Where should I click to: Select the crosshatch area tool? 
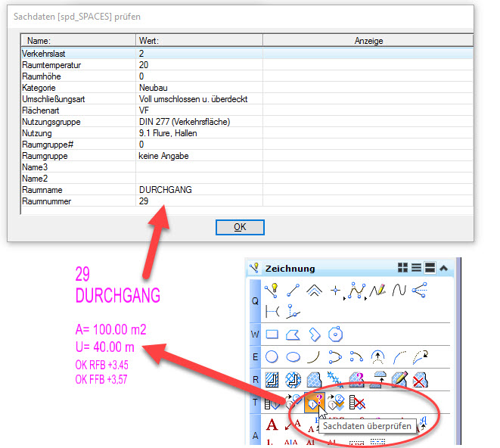293,380
